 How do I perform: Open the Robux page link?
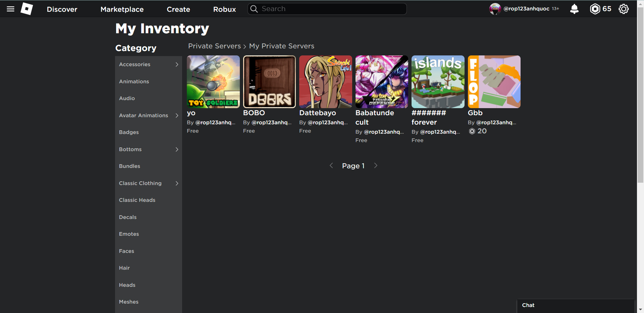[224, 9]
